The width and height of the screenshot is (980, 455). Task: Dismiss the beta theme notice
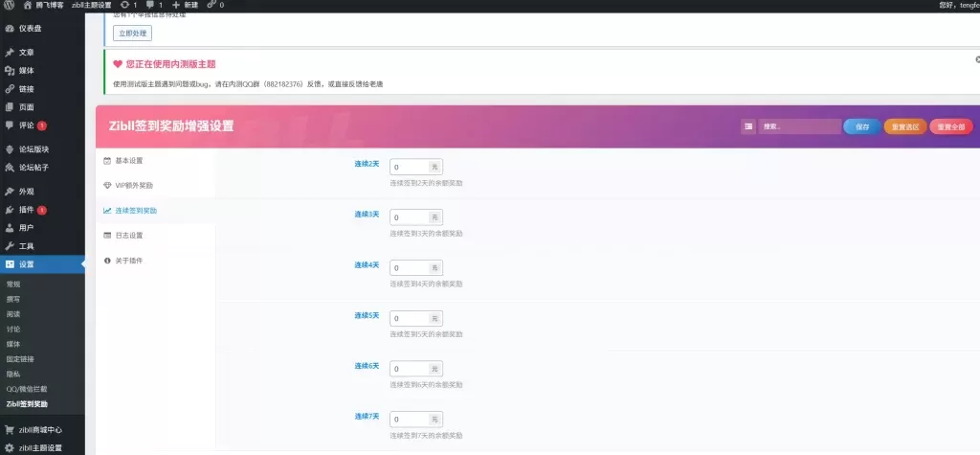coord(975,59)
